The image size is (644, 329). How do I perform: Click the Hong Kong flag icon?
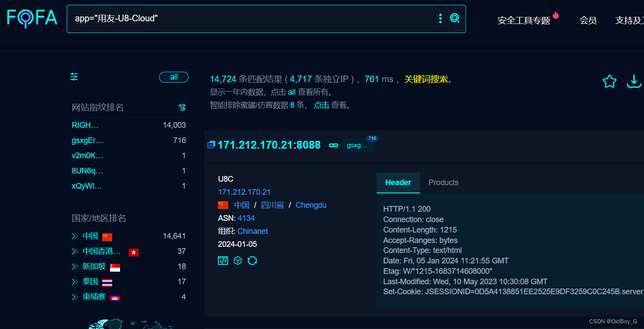134,252
